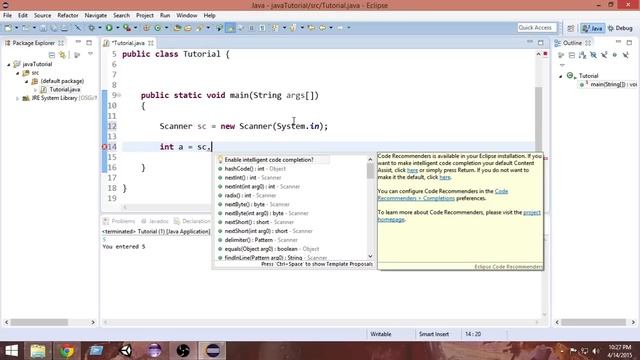Toggle Hide Local Types in Outline
The width and height of the screenshot is (640, 360).
(x=625, y=55)
